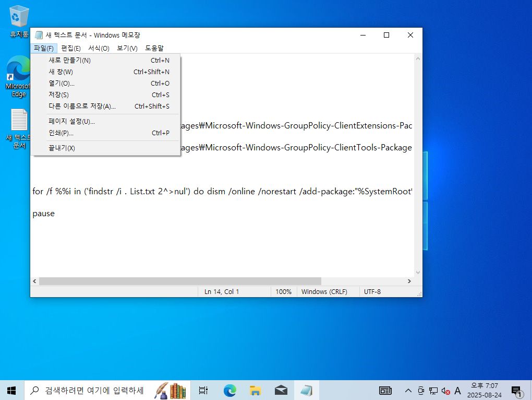This screenshot has height=400, width=532.
Task: Click the "100%" zoom status entry
Action: click(x=284, y=292)
